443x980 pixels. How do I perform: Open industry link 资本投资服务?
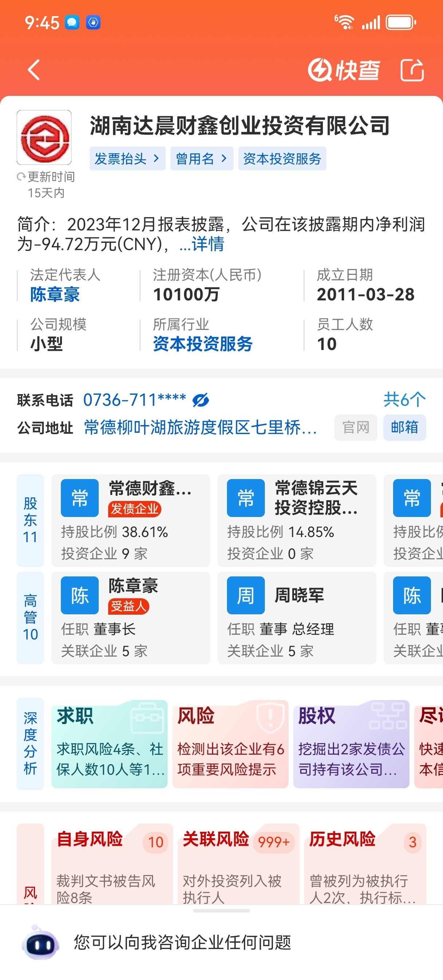pos(203,344)
